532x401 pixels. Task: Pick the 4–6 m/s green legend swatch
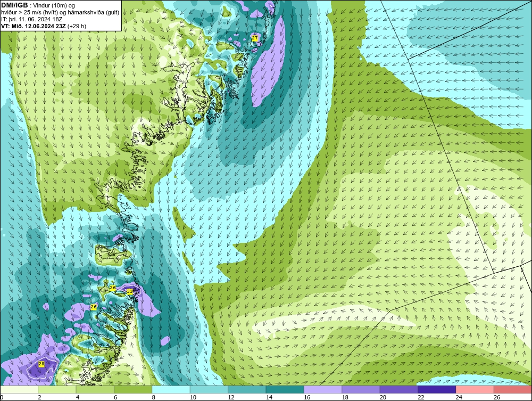(95, 389)
